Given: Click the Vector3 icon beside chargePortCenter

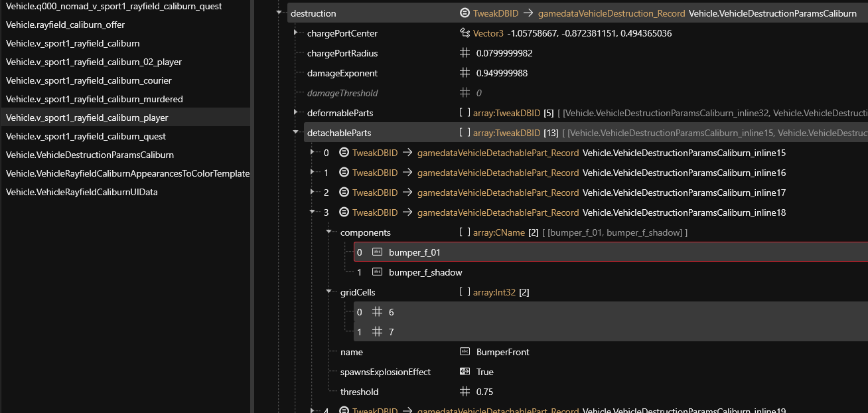Looking at the screenshot, I should point(465,33).
